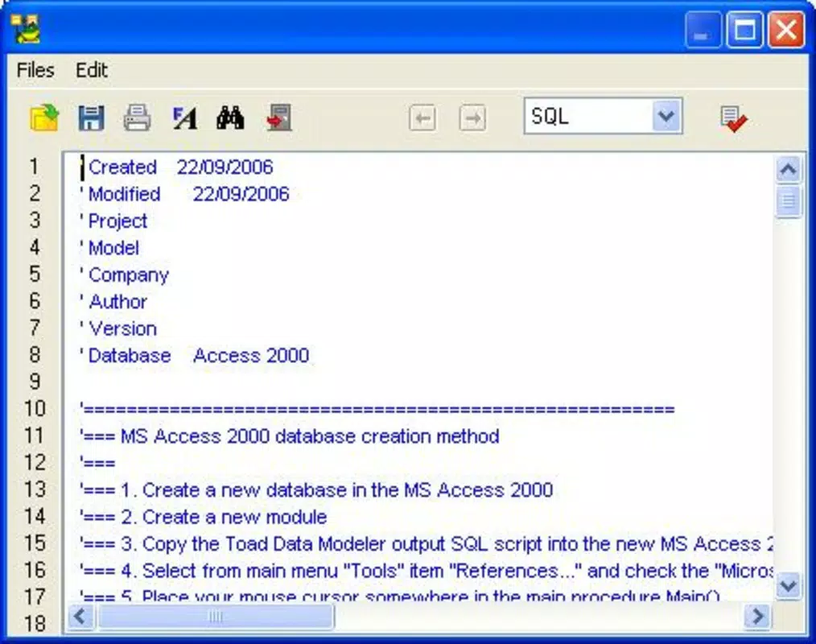Save the script with the floppy disk icon
The width and height of the screenshot is (816, 644).
pyautogui.click(x=91, y=118)
